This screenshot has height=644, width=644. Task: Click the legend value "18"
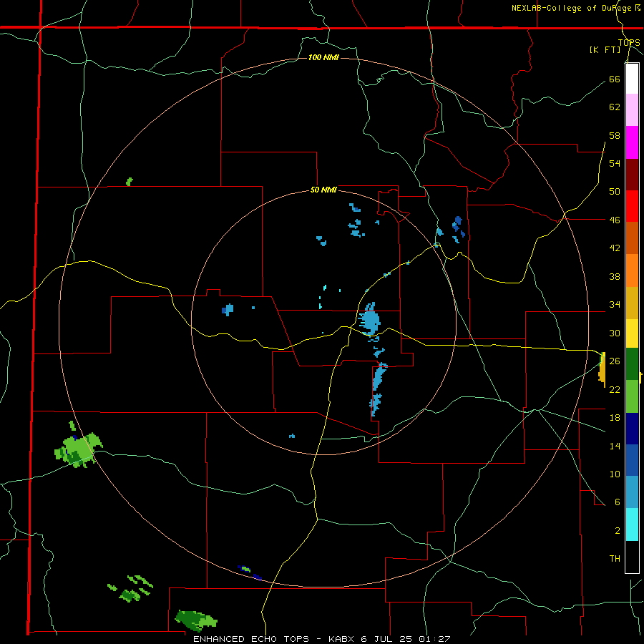[x=615, y=418]
